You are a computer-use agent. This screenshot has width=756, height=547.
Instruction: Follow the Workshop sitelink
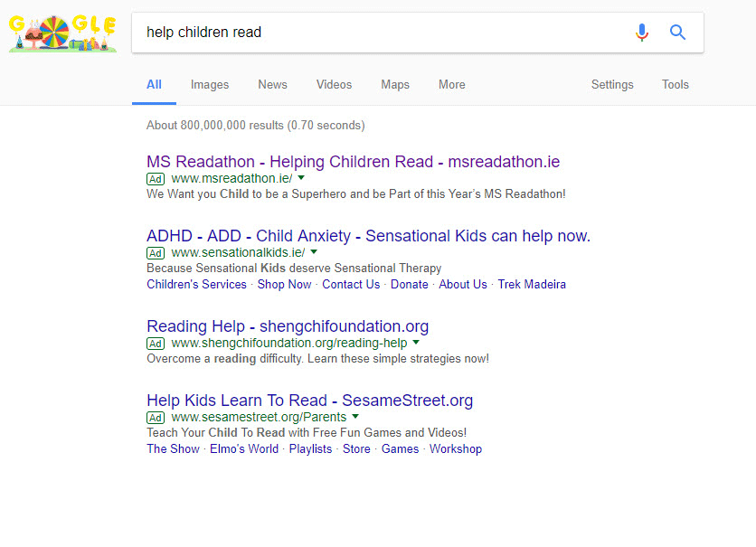pos(456,449)
